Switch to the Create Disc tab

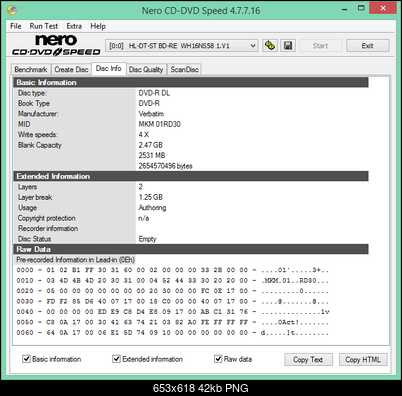point(71,69)
